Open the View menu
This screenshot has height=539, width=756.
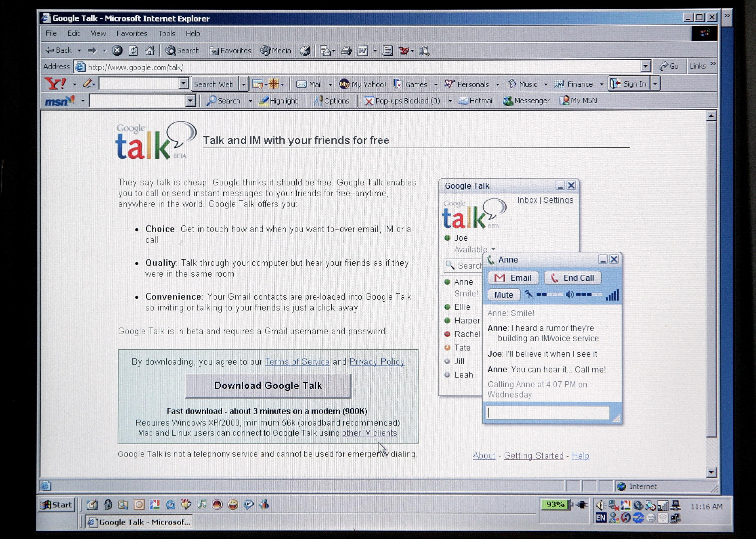pyautogui.click(x=98, y=33)
